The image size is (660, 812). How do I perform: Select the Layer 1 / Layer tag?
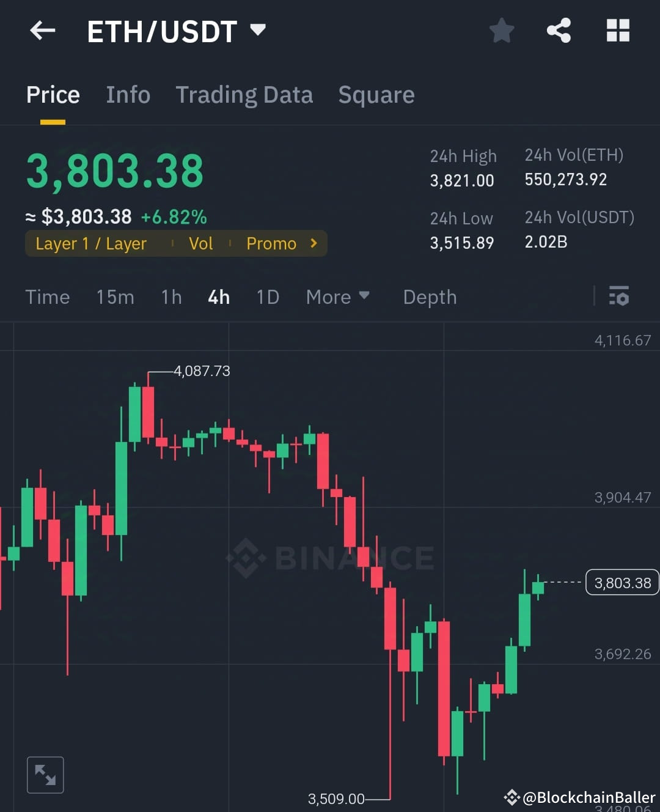[x=90, y=243]
